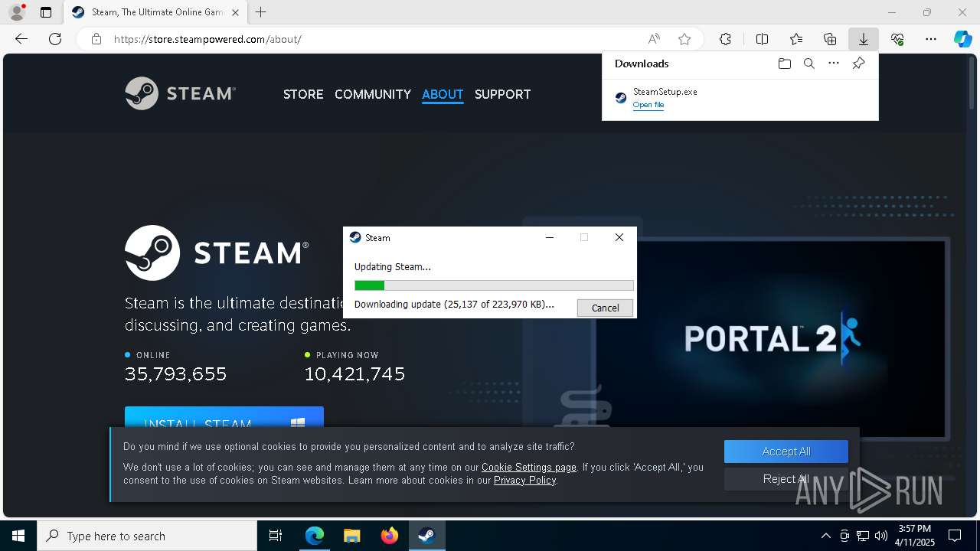The height and width of the screenshot is (551, 980).
Task: Click Open file link for SteamSetup.exe
Action: click(648, 105)
